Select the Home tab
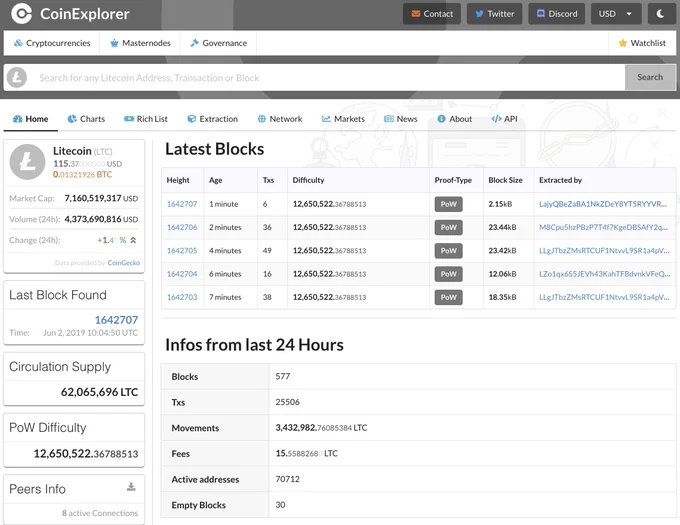This screenshot has height=525, width=680. [x=31, y=119]
